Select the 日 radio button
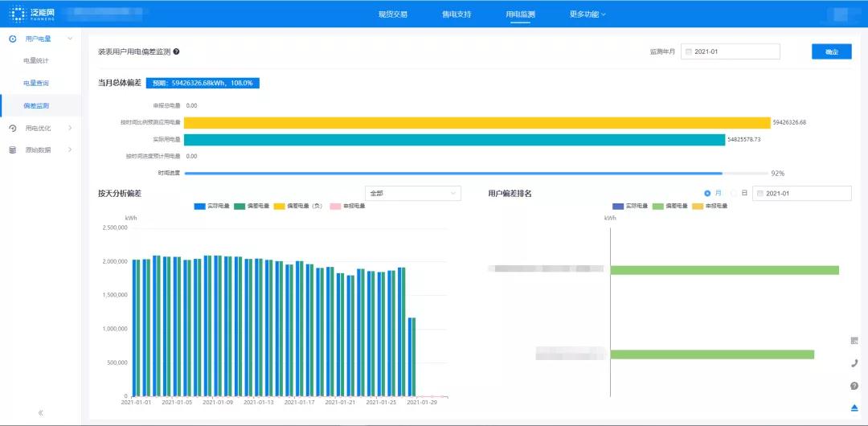This screenshot has width=868, height=426. (x=734, y=194)
